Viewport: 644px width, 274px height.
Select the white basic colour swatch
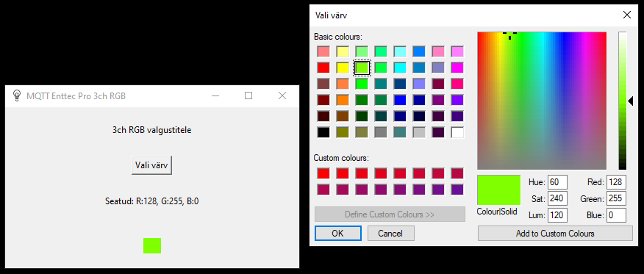pyautogui.click(x=457, y=132)
